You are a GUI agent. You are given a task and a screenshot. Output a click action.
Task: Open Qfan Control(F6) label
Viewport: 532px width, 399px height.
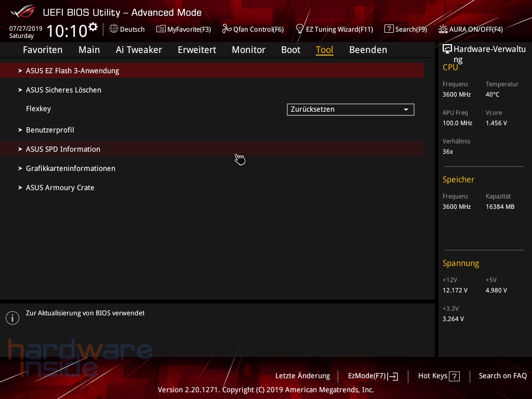[x=259, y=30]
